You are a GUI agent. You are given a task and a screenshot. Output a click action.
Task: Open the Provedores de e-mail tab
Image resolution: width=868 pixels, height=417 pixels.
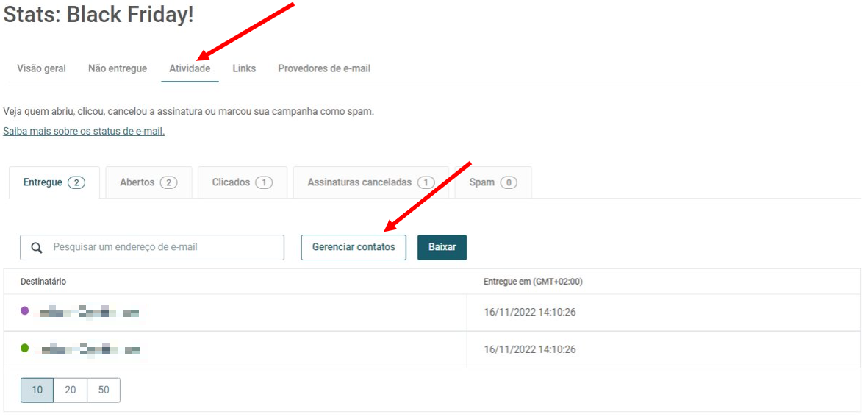[324, 68]
